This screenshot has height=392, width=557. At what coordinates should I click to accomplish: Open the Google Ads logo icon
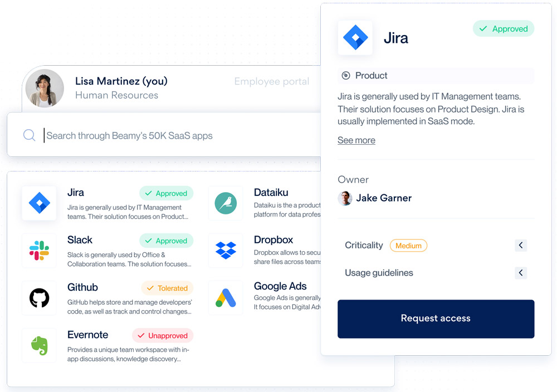pyautogui.click(x=226, y=298)
